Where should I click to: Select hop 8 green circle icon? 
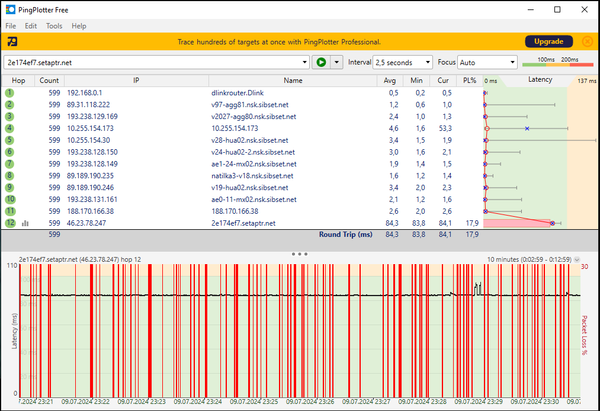point(10,176)
